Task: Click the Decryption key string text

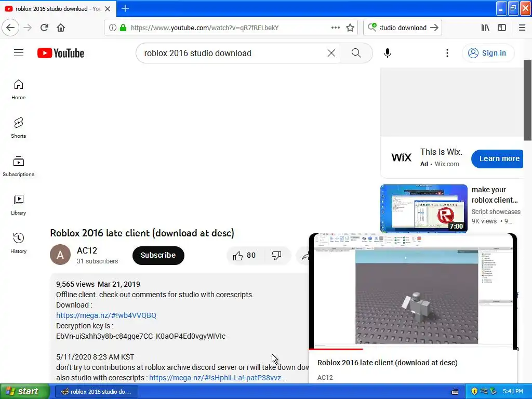Action: point(141,336)
